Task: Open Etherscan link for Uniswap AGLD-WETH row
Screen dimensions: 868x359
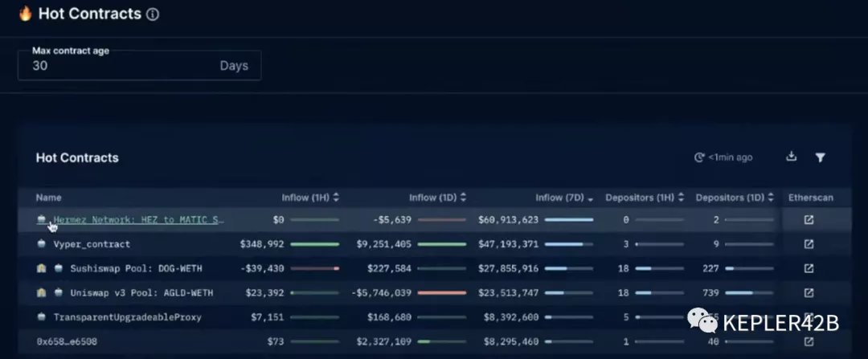Action: pyautogui.click(x=809, y=293)
